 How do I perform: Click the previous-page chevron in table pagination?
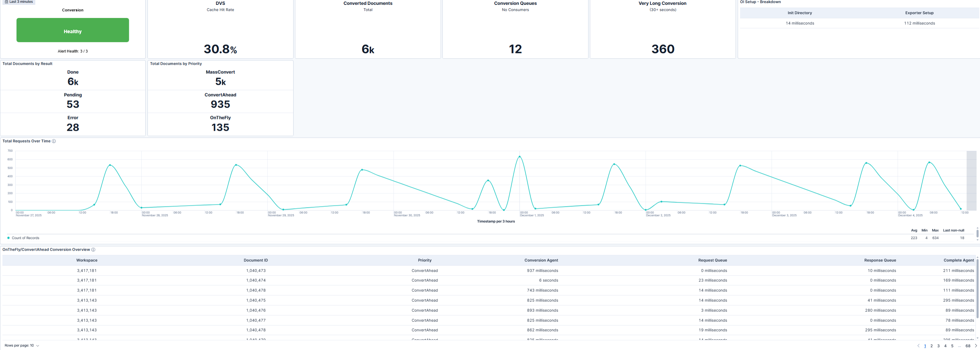click(x=919, y=346)
